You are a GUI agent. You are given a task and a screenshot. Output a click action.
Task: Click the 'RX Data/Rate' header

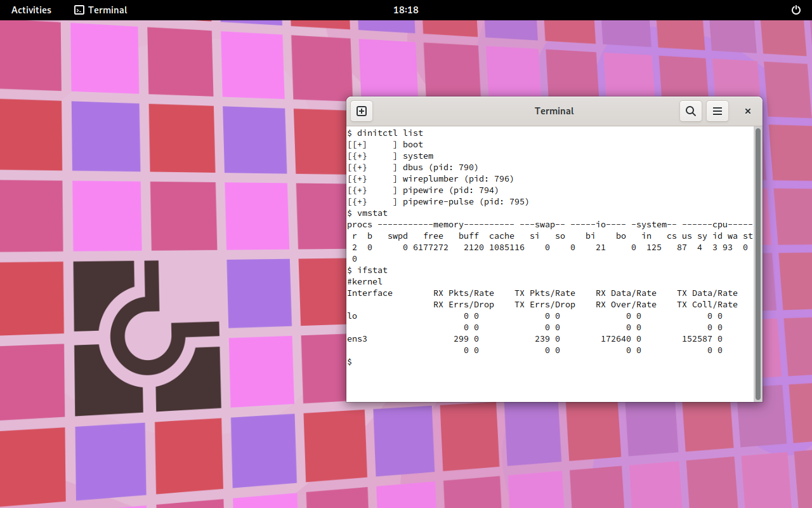point(626,293)
